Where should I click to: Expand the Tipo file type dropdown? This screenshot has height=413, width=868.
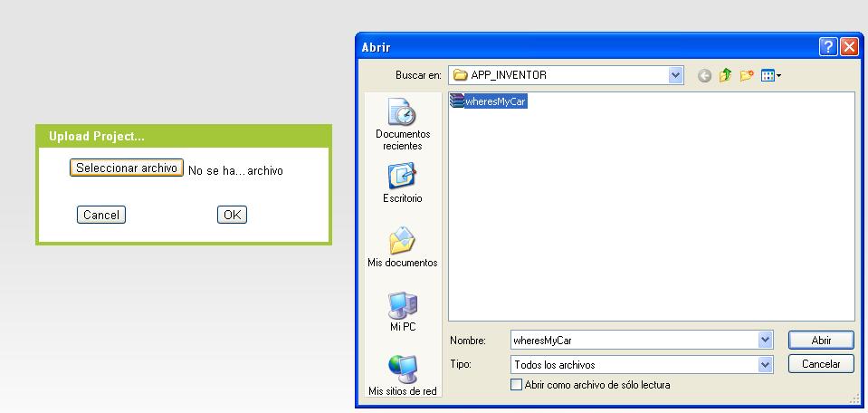click(x=766, y=364)
